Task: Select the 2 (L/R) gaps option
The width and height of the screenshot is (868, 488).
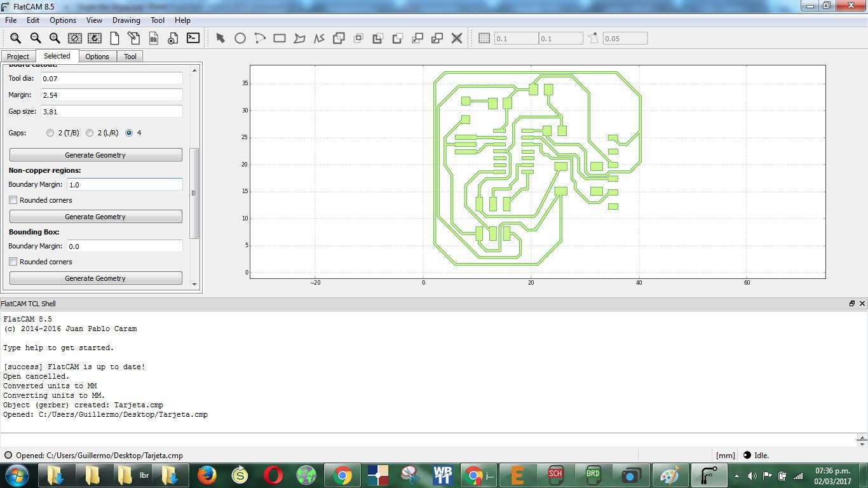Action: [90, 133]
